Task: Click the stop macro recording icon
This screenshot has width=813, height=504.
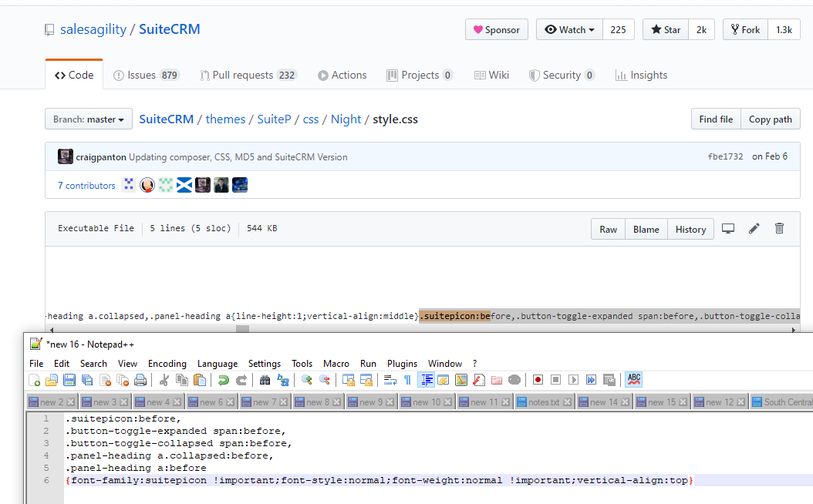Action: 556,380
